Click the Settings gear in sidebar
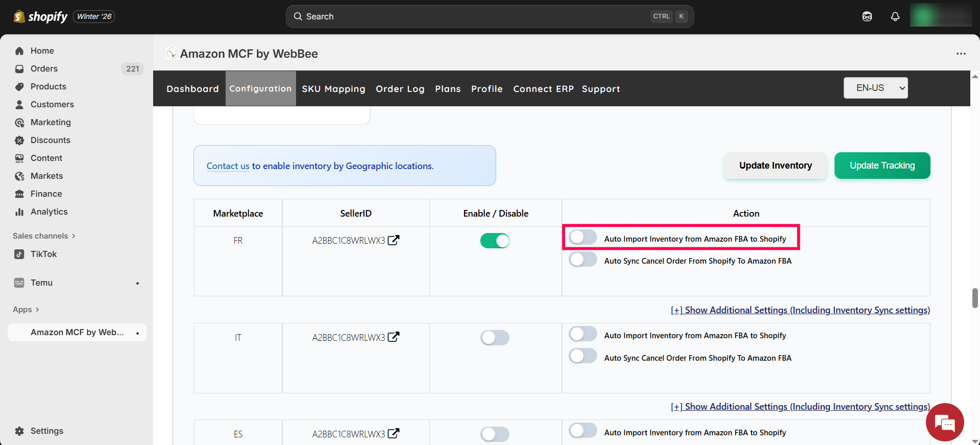 pyautogui.click(x=19, y=431)
